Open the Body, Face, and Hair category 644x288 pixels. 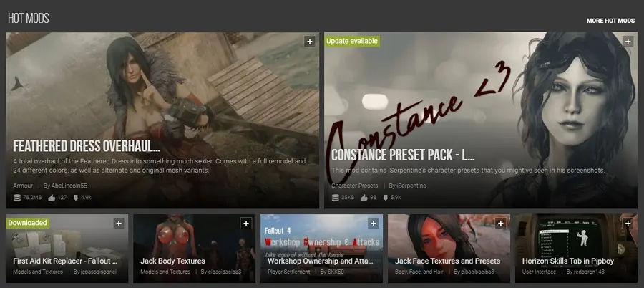(419, 272)
